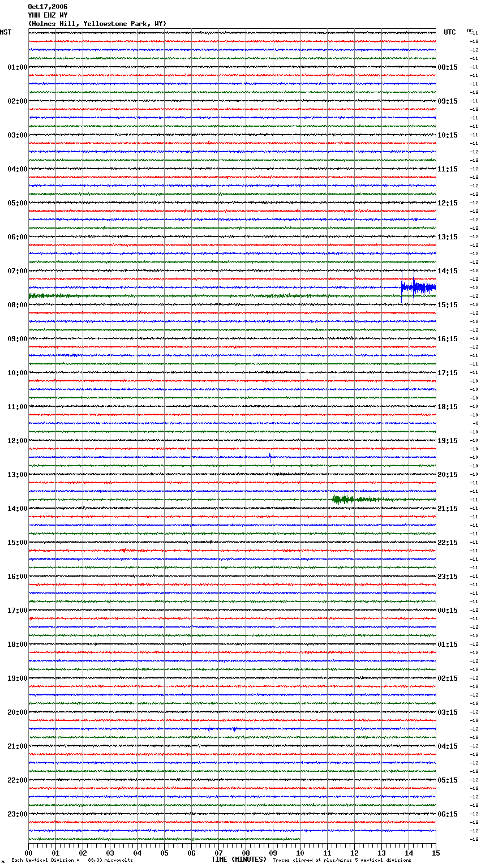Viewport: 481px width, 868px height.
Task: Pick the 06:00 MST time label
Action: point(18,237)
